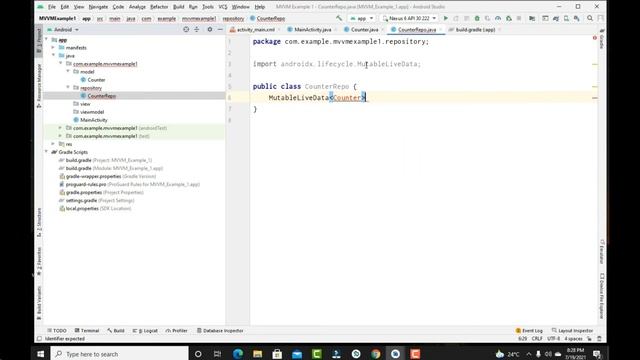Screen dimensions: 640x360
Task: Click the Windows Start button
Action: [x=40, y=354]
